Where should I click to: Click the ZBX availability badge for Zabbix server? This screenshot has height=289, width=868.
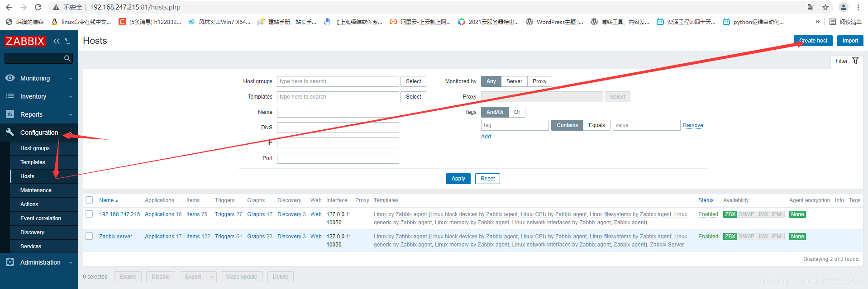click(x=730, y=237)
